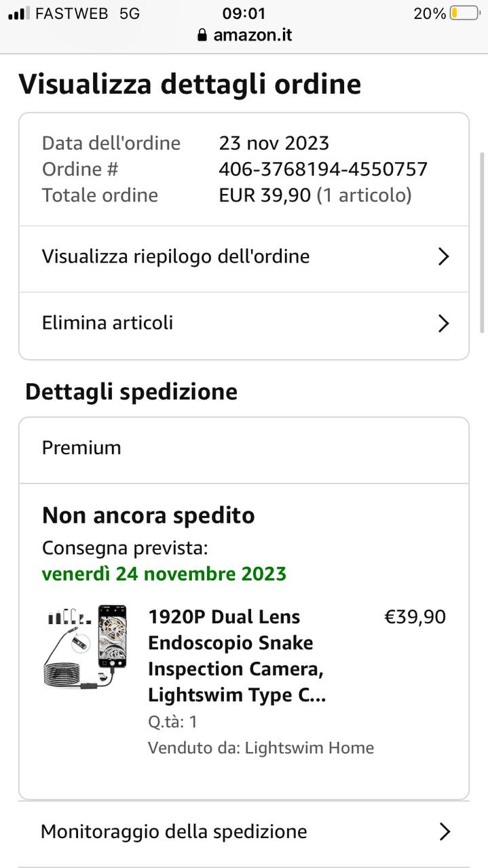
Task: Tap chevron next to Visualizza riepilogo dell'ordine
Action: [443, 256]
